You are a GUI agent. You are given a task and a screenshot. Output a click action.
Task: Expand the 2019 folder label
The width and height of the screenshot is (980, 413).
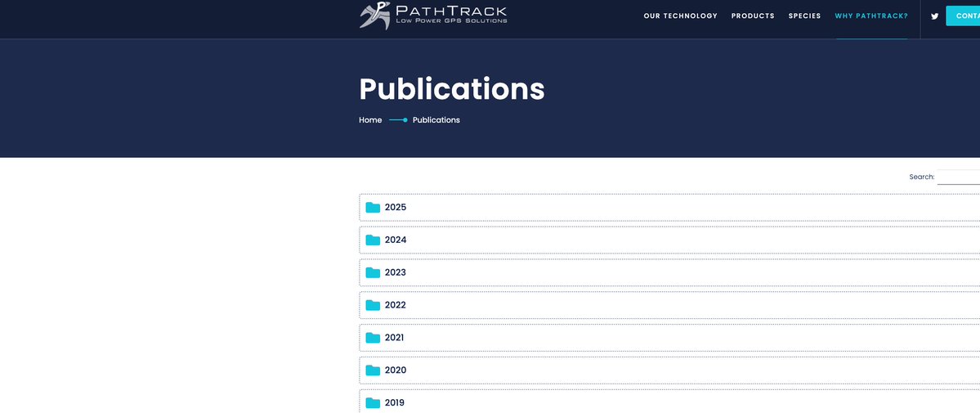395,403
